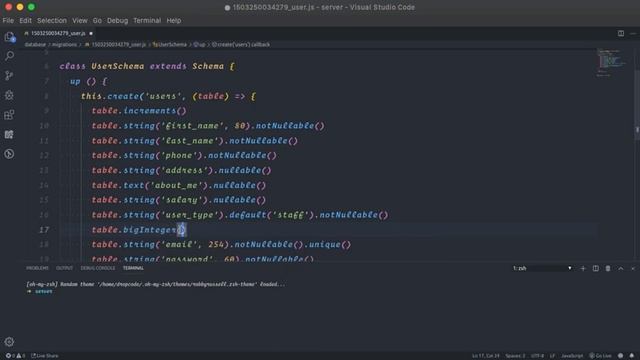Click the 'email' string on line 18
640x360 pixels.
pyautogui.click(x=179, y=244)
